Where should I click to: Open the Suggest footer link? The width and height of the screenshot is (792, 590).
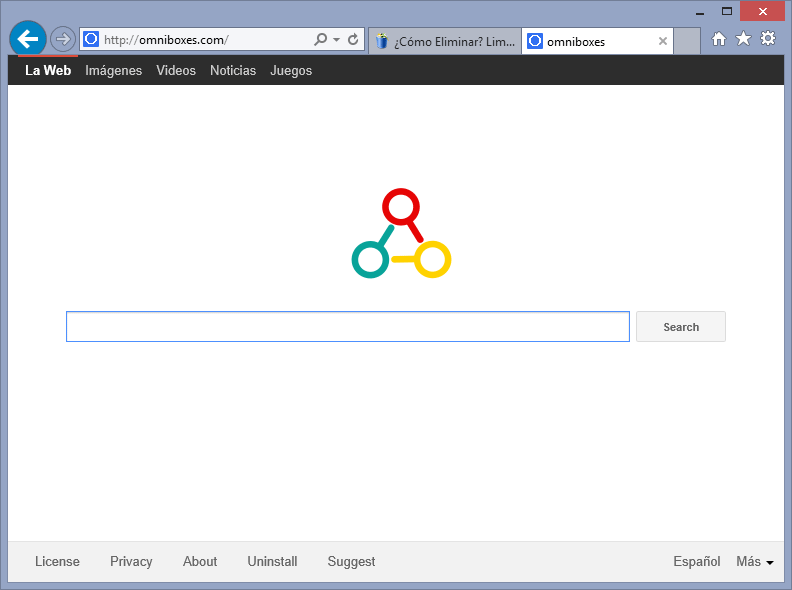[x=352, y=562]
